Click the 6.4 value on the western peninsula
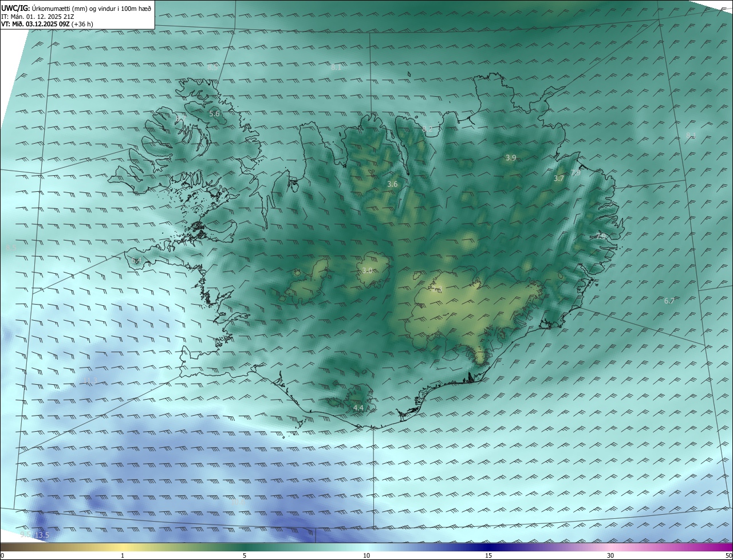 [136, 261]
